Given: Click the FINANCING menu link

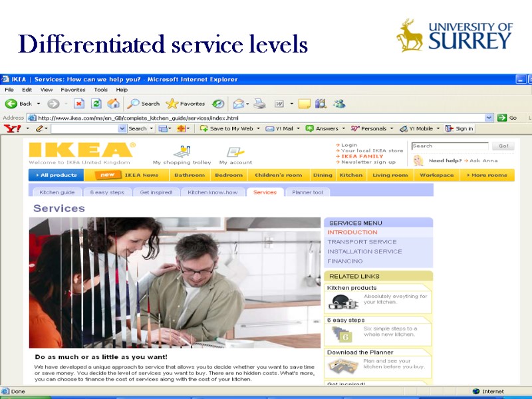Looking at the screenshot, I should pos(344,261).
